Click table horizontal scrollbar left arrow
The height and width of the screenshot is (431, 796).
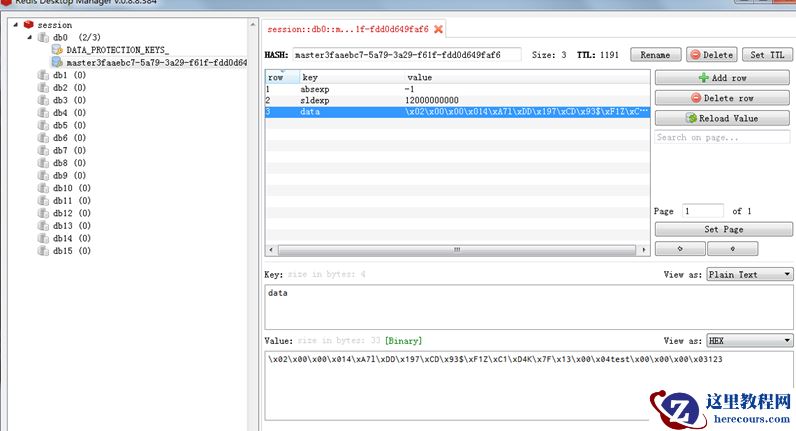271,250
